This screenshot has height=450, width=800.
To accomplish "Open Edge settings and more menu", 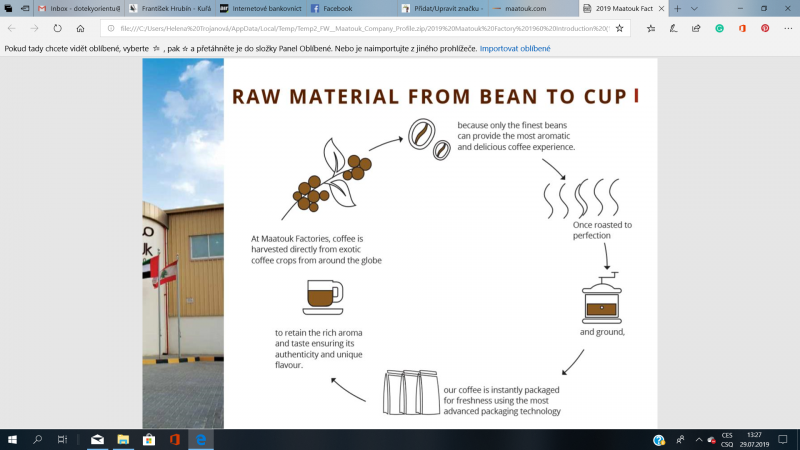I will pyautogui.click(x=788, y=29).
